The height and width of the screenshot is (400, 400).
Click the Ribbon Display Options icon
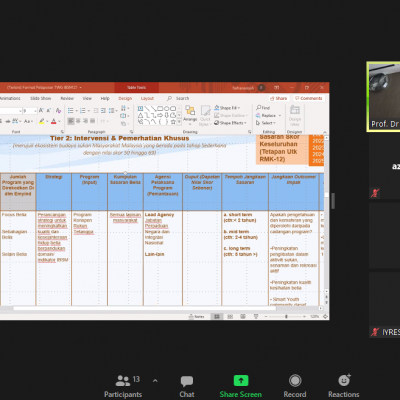click(277, 88)
